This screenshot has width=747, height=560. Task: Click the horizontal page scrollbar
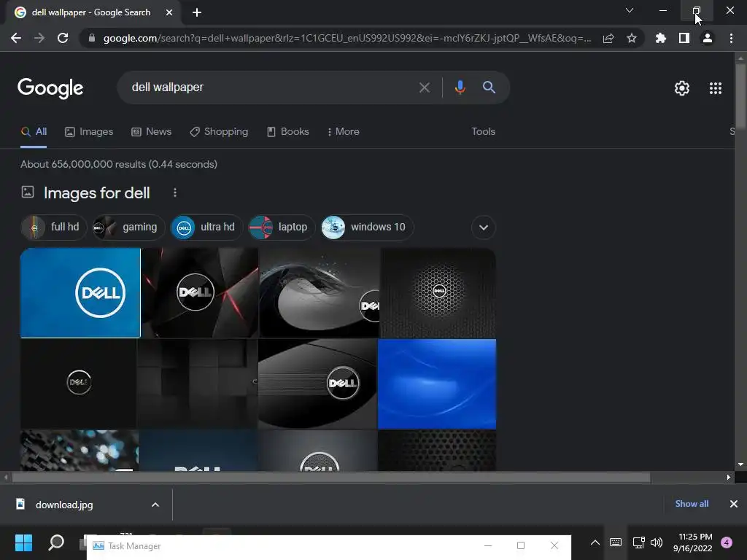click(331, 477)
